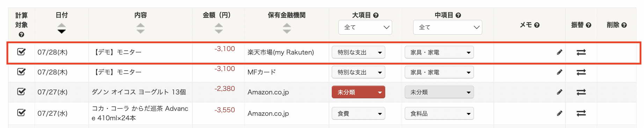This screenshot has width=644, height=128.
Task: Sort by 金額（円） column arrows
Action: pos(219,28)
